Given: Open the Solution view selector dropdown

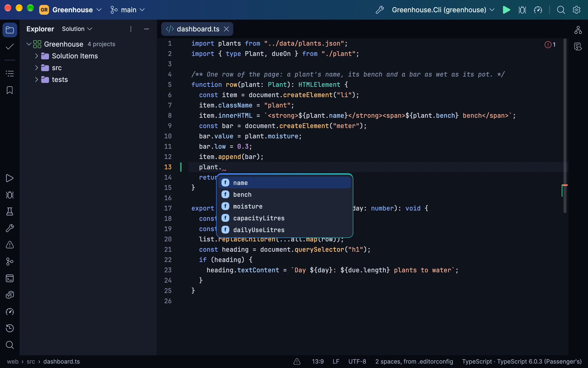Looking at the screenshot, I should [77, 29].
